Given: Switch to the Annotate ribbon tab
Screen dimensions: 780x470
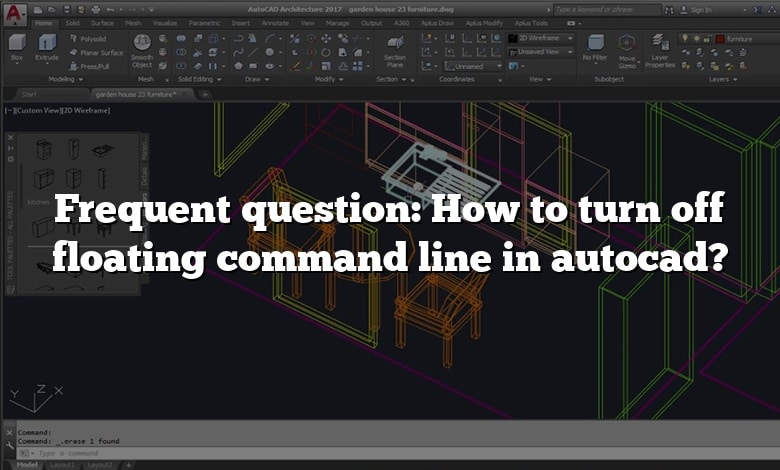Looking at the screenshot, I should click(275, 23).
